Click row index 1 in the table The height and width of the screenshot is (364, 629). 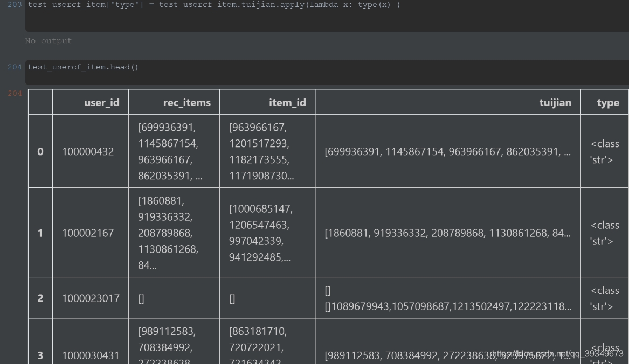click(x=40, y=233)
